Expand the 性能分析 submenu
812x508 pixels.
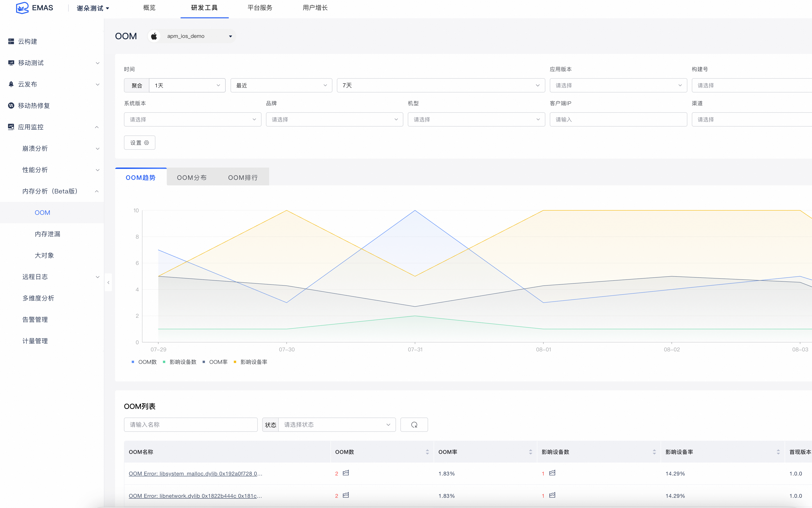click(97, 170)
